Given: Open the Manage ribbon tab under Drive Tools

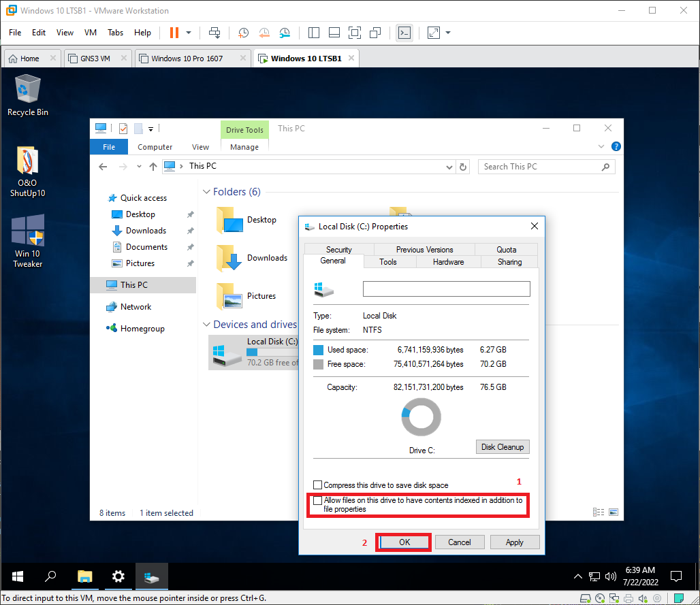Looking at the screenshot, I should click(244, 147).
